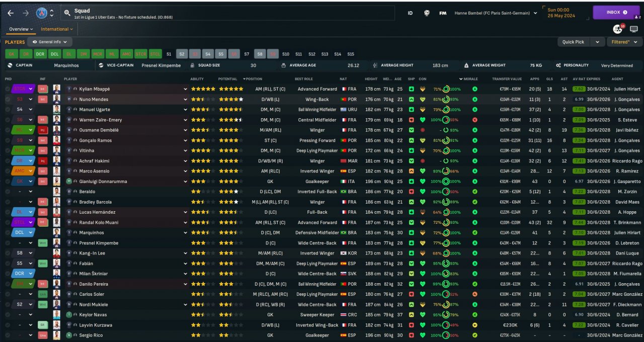The image size is (644, 342).
Task: Click Mbappé's Int status badge
Action: [43, 89]
